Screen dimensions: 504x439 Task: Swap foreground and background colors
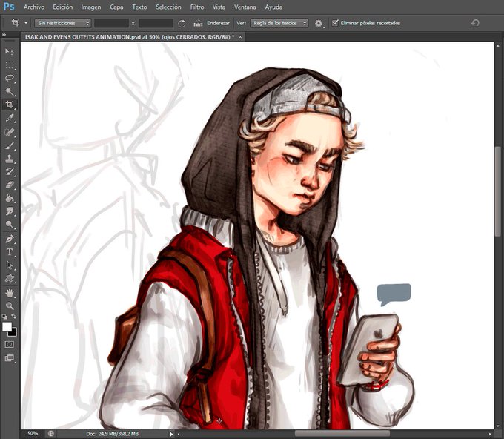[13, 317]
